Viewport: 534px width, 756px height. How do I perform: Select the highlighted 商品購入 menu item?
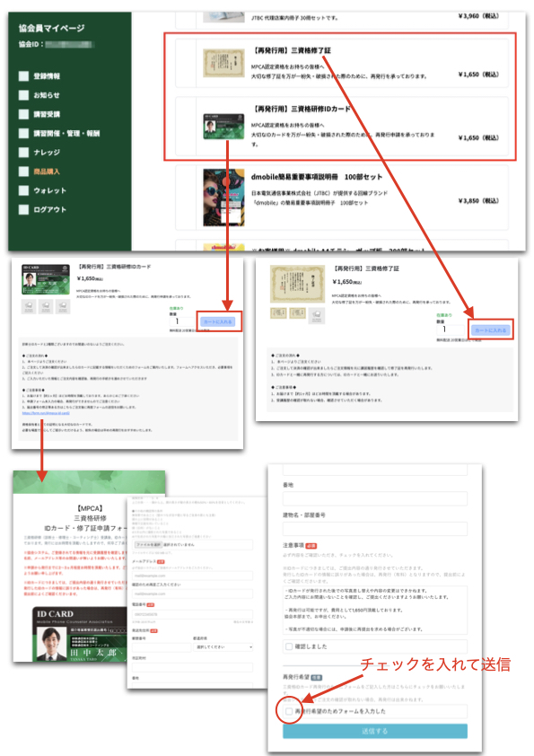coord(47,171)
